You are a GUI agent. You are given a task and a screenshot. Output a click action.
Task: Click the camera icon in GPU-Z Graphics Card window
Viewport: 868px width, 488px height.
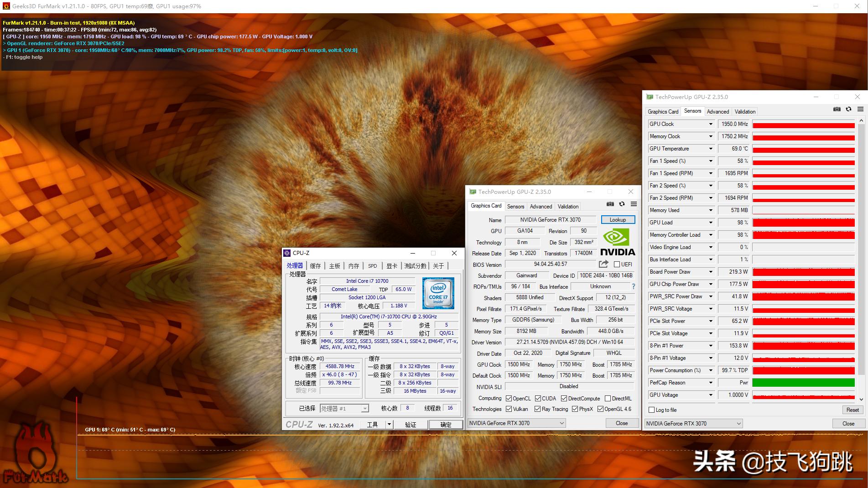(x=610, y=204)
